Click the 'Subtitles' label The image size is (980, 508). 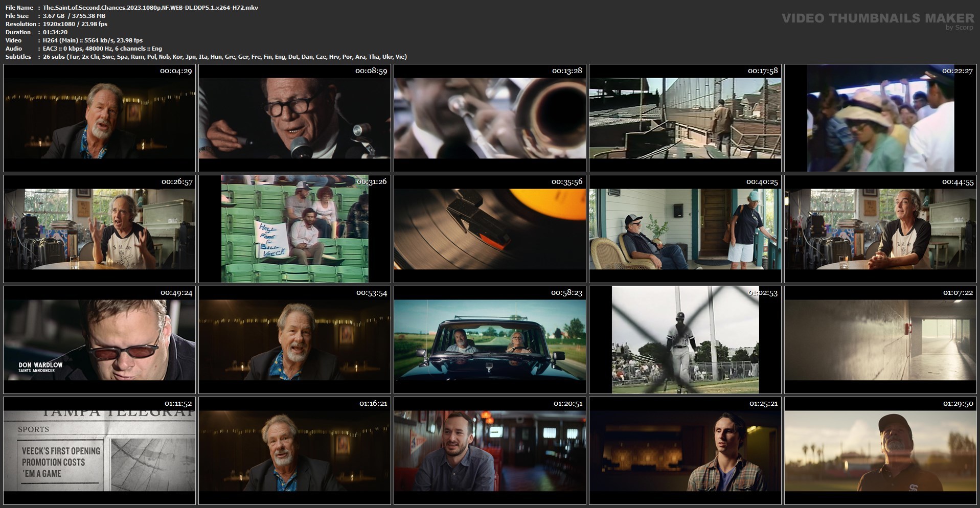(x=18, y=57)
